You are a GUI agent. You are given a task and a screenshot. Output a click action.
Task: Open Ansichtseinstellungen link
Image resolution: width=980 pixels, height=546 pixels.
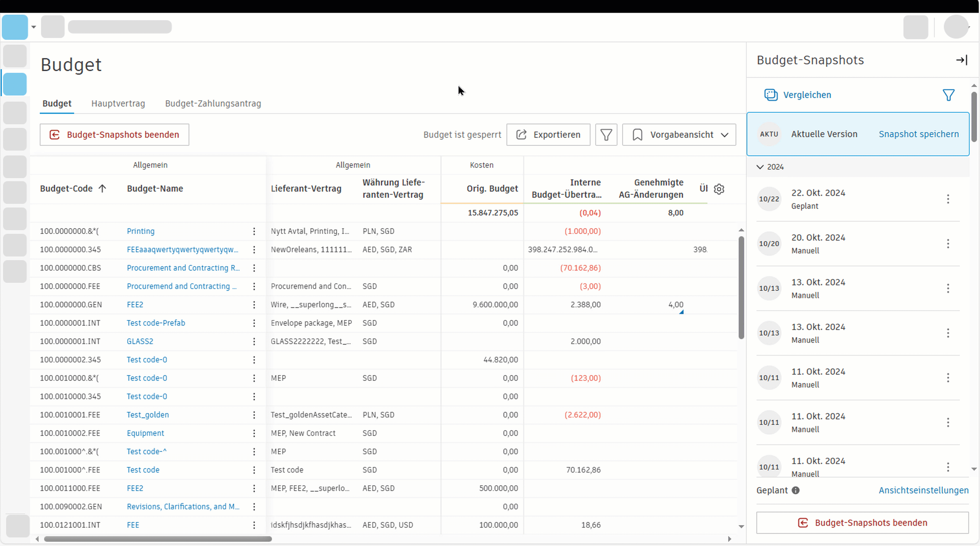click(923, 490)
